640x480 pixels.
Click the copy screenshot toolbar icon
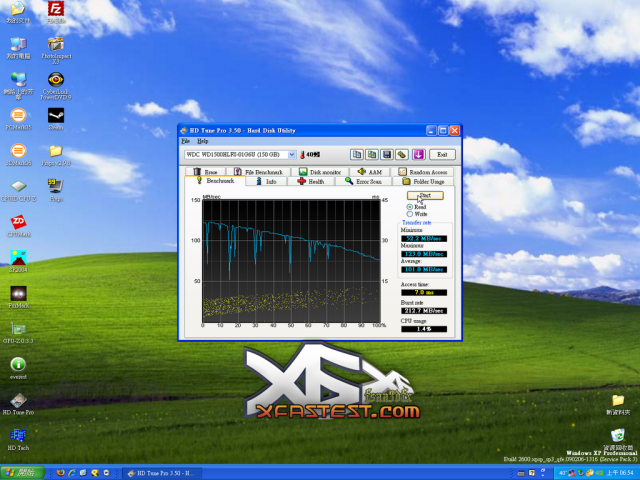[x=372, y=155]
